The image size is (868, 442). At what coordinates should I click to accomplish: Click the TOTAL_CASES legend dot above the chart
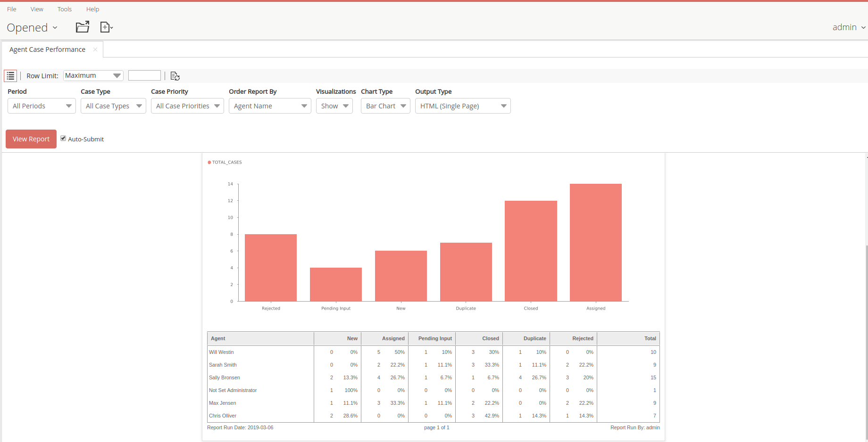[209, 162]
